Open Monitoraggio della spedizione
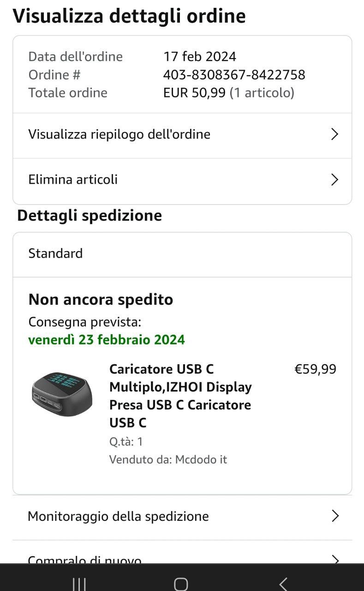Image resolution: width=364 pixels, height=591 pixels. [x=118, y=516]
